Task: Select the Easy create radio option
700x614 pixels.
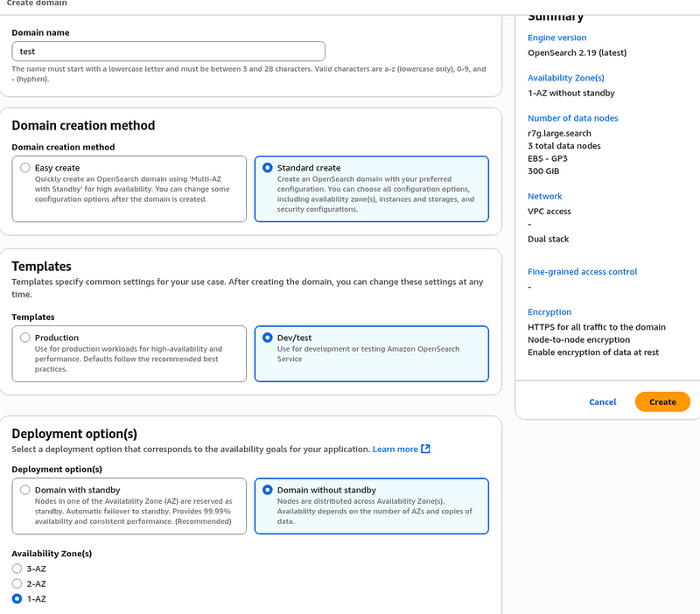Action: (x=25, y=168)
